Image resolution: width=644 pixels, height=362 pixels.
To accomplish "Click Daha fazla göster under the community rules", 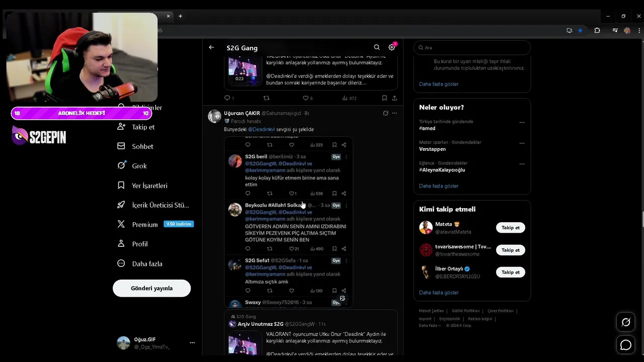I will tap(439, 84).
